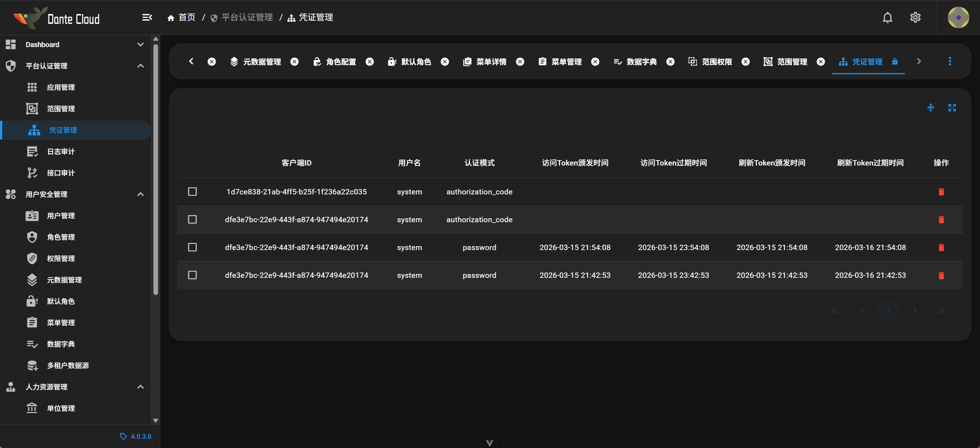Switch to the 菜单管理 tab
This screenshot has width=980, height=448.
tap(566, 62)
